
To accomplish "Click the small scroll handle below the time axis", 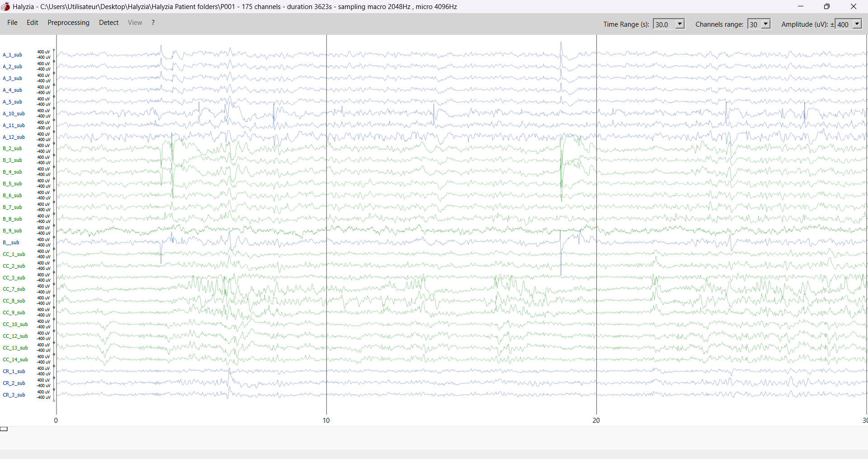I will coord(4,429).
